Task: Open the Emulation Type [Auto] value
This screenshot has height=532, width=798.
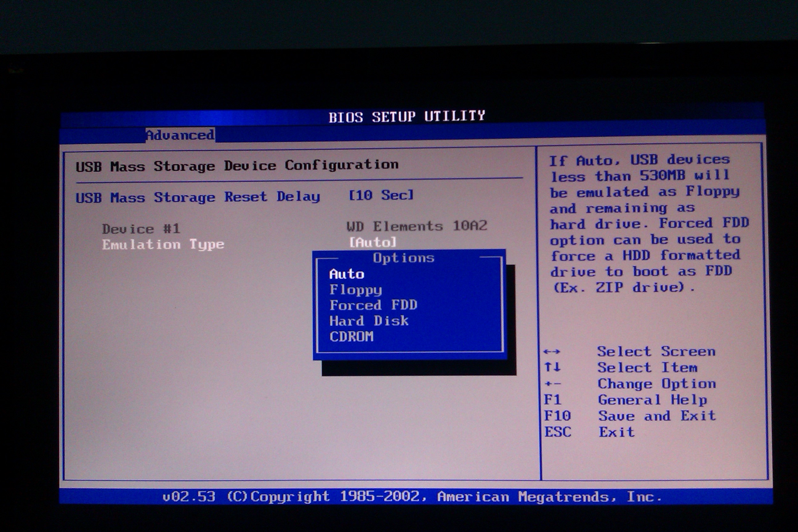Action: [373, 242]
